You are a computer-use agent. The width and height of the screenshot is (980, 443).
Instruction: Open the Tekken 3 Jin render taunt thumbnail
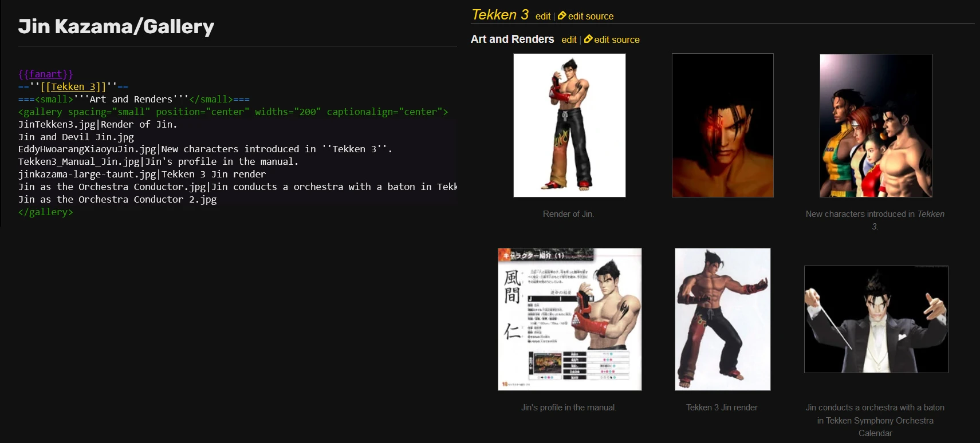722,319
